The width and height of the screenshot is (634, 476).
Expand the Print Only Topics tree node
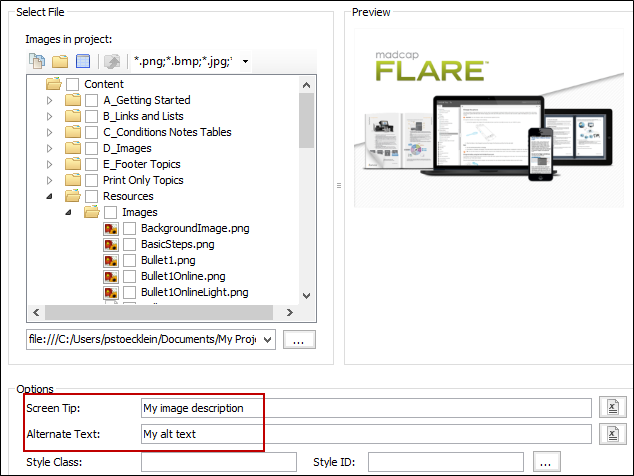[x=49, y=180]
